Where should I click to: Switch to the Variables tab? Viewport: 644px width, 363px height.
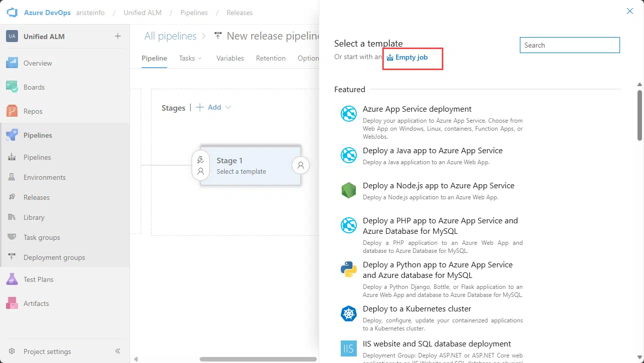pos(230,58)
